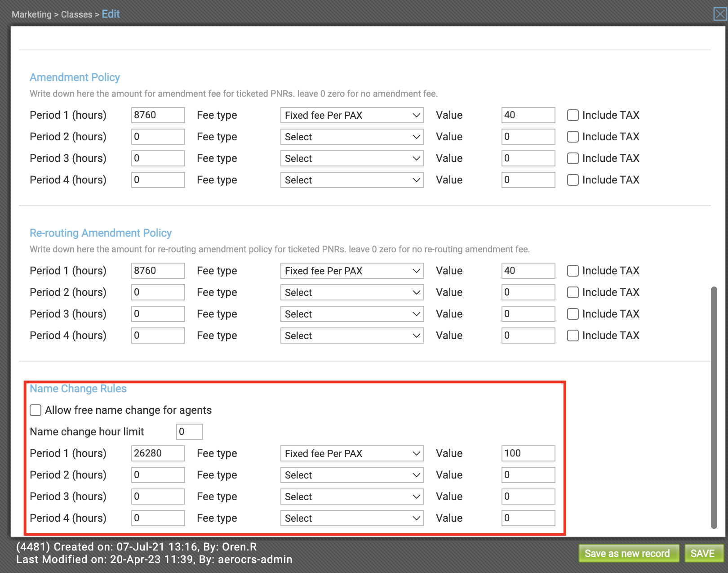The image size is (728, 573).
Task: Tick Include TAX for Re-routing Period 2
Action: [x=573, y=292]
